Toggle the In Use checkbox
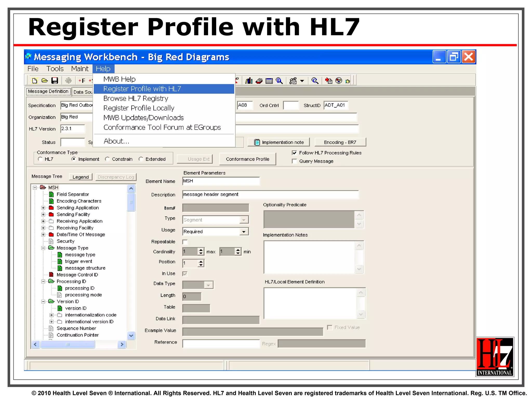 pyautogui.click(x=185, y=274)
